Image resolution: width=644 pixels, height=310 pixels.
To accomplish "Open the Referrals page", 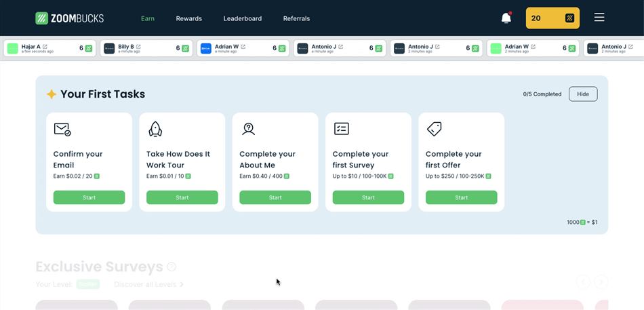I will click(296, 18).
